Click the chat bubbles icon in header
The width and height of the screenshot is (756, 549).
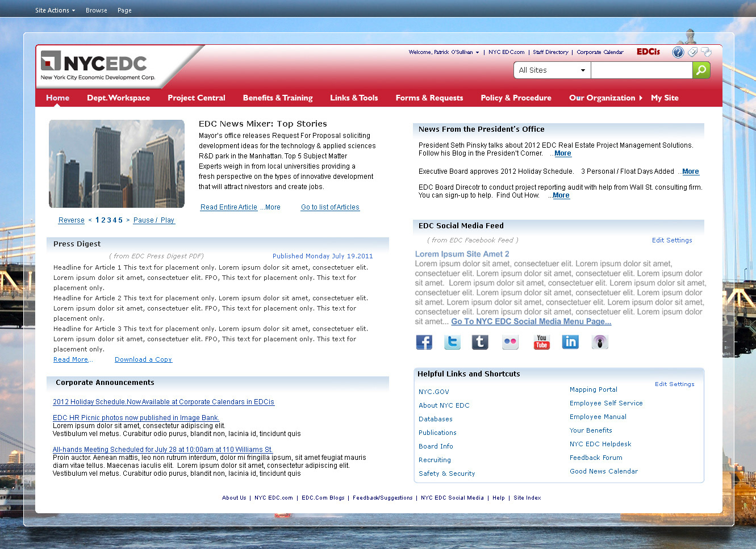coord(706,52)
